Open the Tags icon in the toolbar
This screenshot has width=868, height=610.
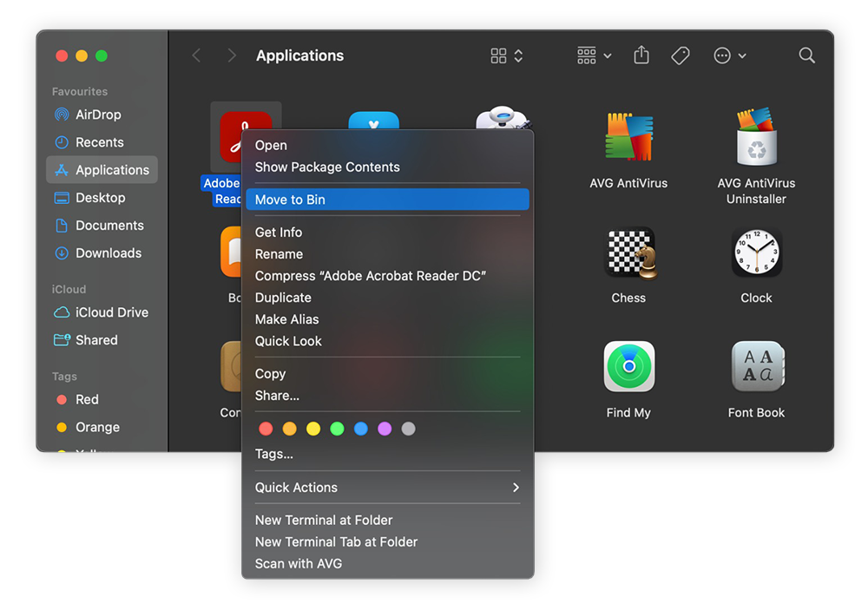tap(681, 55)
